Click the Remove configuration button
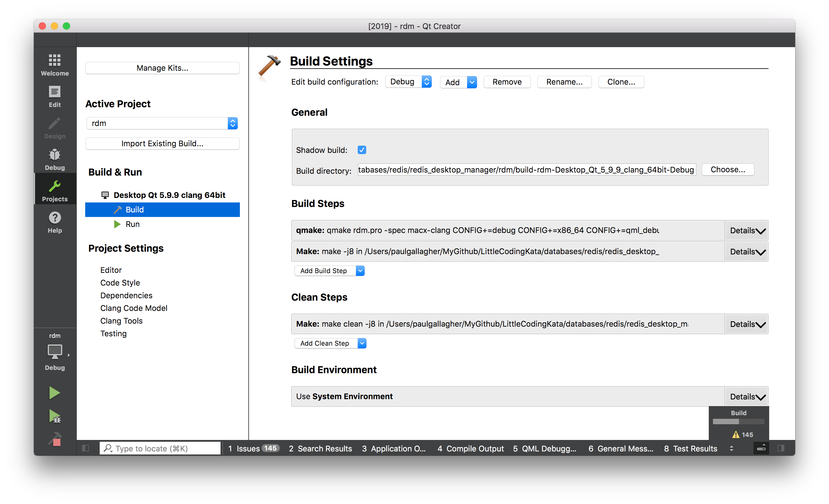This screenshot has height=504, width=829. point(507,82)
